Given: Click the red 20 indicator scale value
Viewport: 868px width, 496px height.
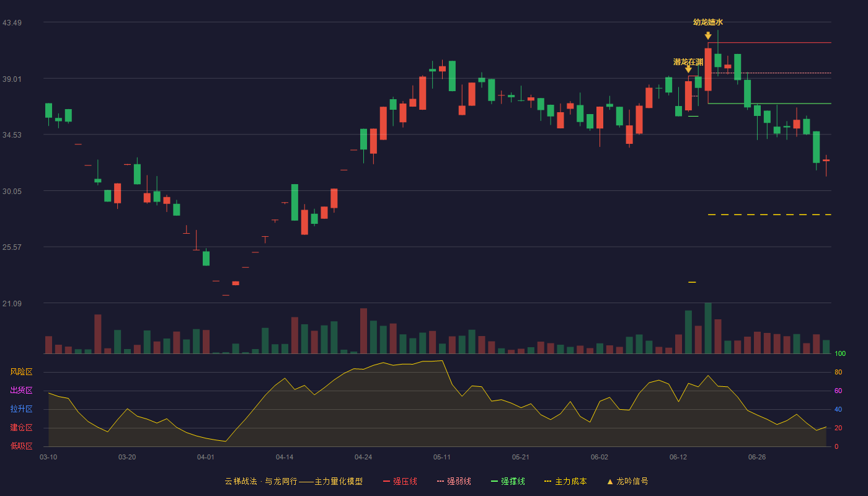Looking at the screenshot, I should tap(838, 428).
